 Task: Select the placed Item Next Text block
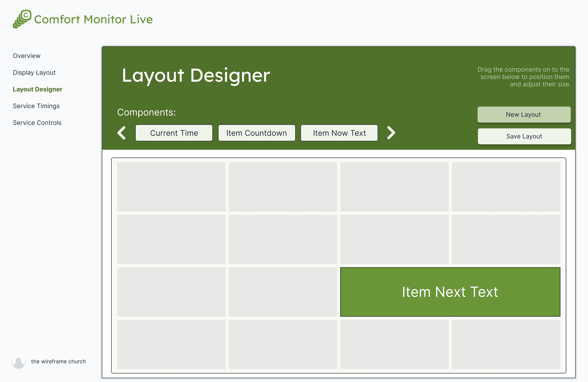(x=450, y=292)
